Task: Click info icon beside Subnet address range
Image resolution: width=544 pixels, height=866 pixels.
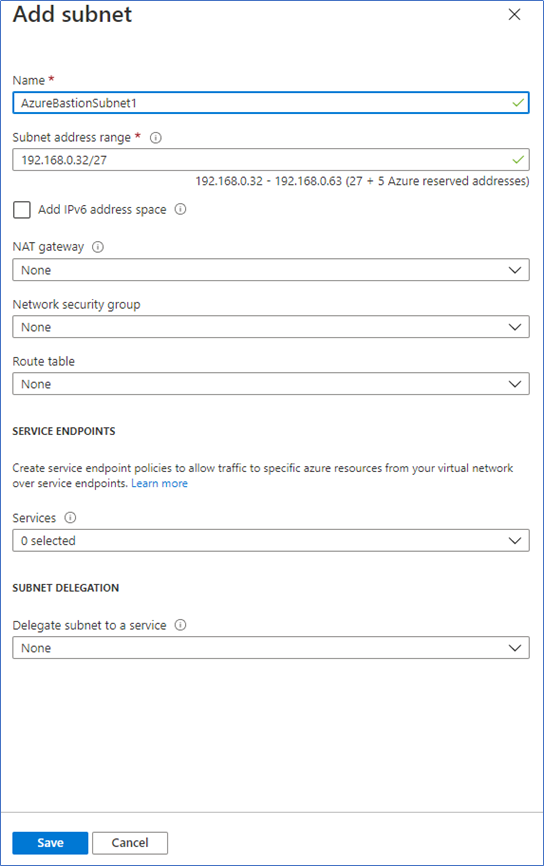Action: tap(156, 138)
